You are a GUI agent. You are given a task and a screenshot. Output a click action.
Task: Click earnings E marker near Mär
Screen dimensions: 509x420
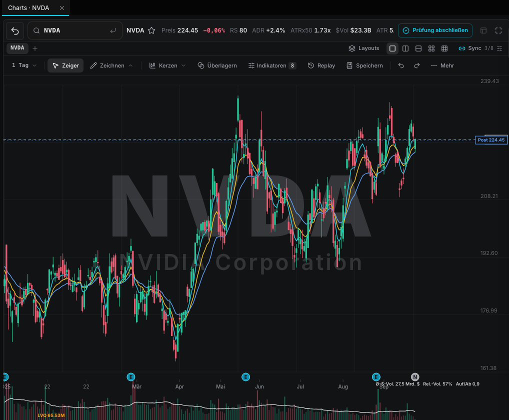tap(131, 377)
